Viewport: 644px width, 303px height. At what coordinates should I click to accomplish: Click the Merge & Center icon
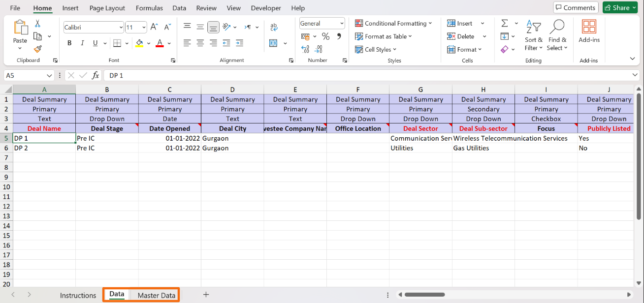click(274, 43)
